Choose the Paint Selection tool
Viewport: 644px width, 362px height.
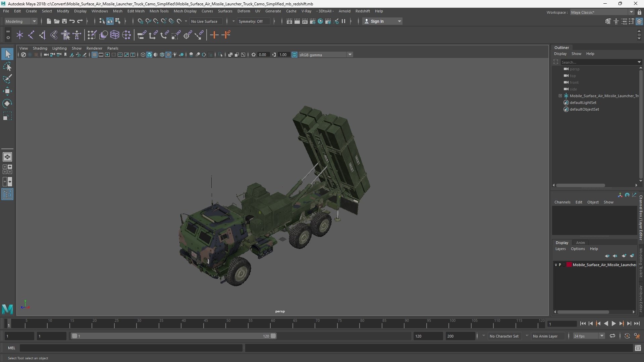click(x=7, y=79)
